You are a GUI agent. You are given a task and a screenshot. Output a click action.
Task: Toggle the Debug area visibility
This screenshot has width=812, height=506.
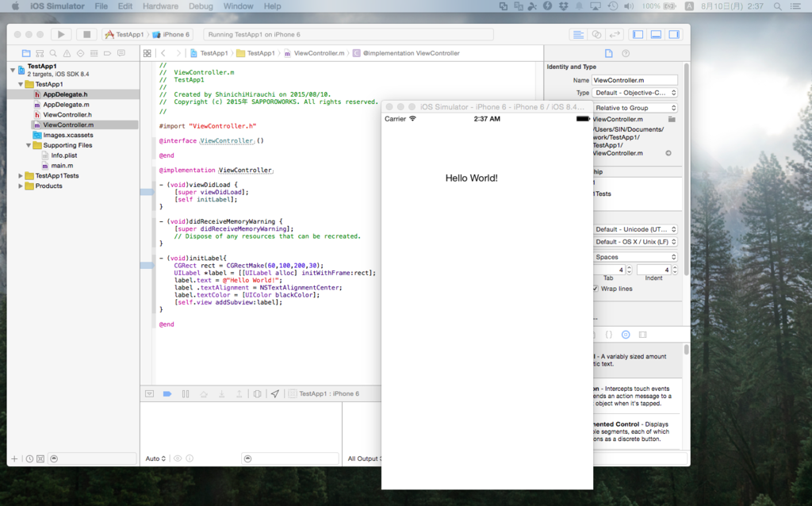656,35
